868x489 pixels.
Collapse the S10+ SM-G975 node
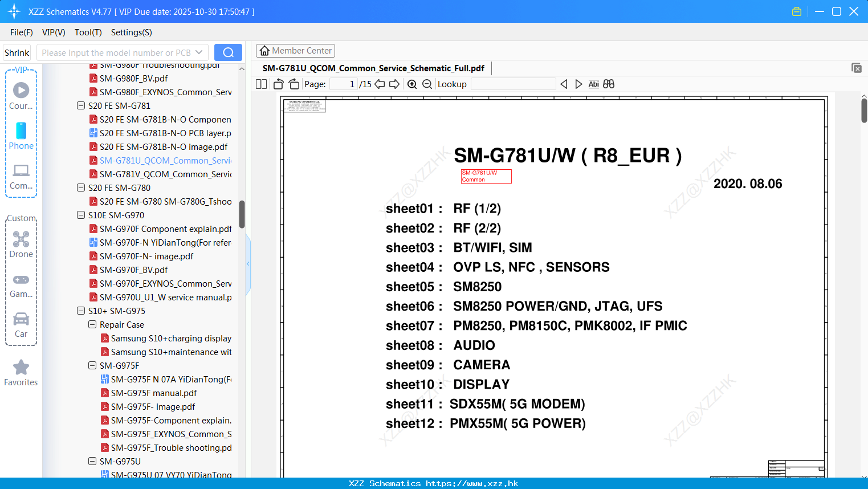pyautogui.click(x=81, y=311)
